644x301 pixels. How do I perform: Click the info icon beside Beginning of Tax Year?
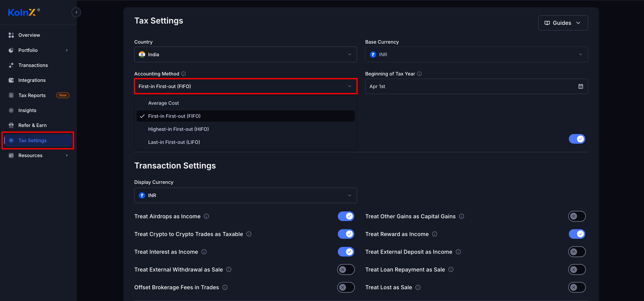(x=419, y=74)
